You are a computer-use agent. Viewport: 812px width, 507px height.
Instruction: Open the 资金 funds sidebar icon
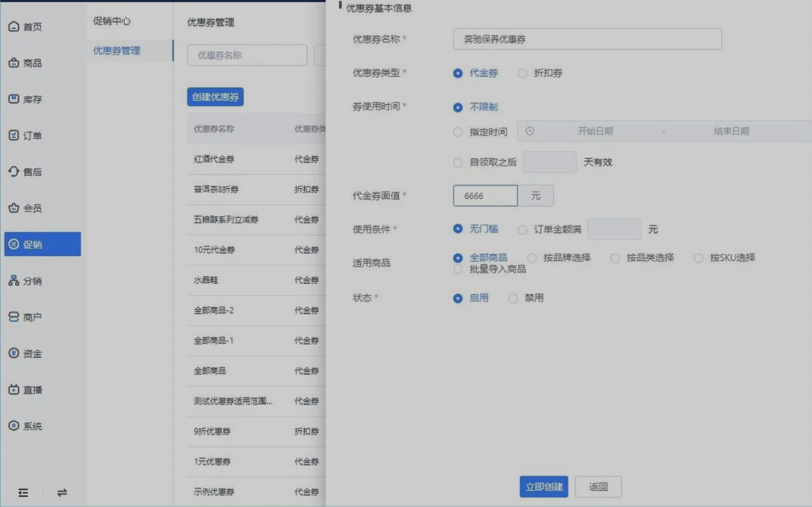(14, 353)
